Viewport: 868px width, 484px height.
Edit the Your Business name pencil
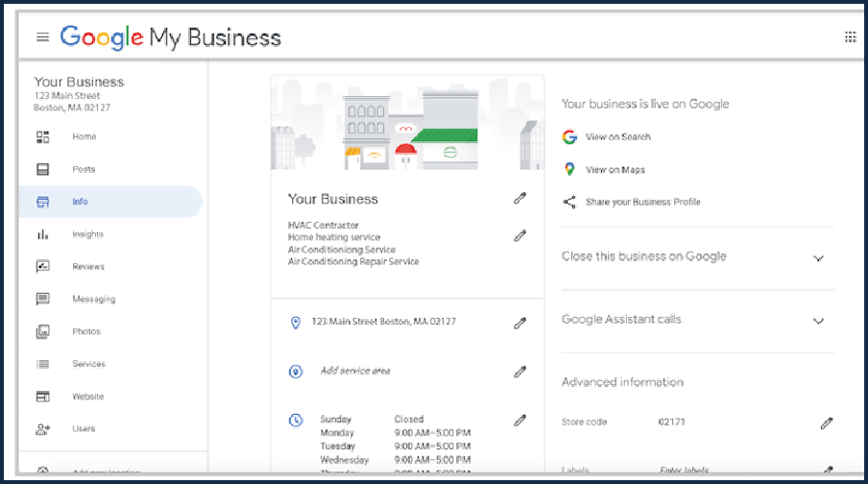click(x=519, y=198)
